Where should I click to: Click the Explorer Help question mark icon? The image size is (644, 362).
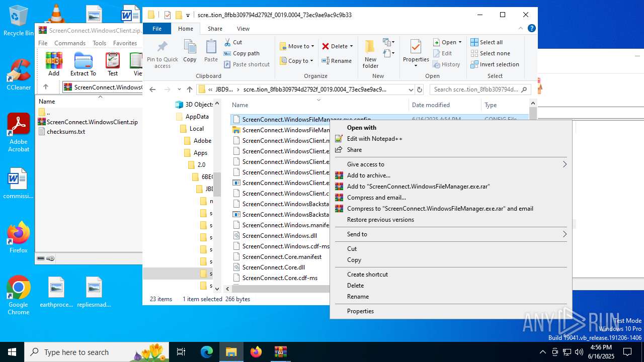532,29
